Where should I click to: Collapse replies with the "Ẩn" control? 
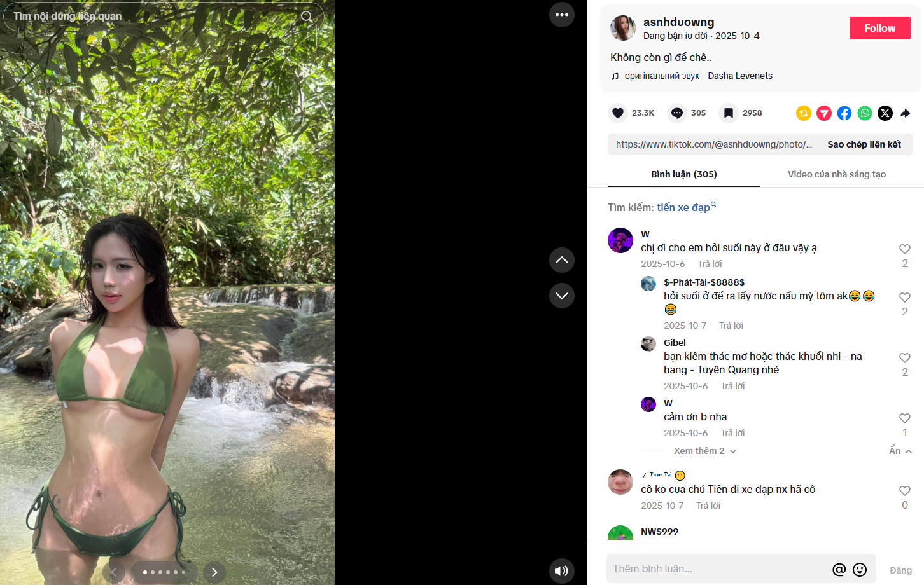(x=900, y=451)
